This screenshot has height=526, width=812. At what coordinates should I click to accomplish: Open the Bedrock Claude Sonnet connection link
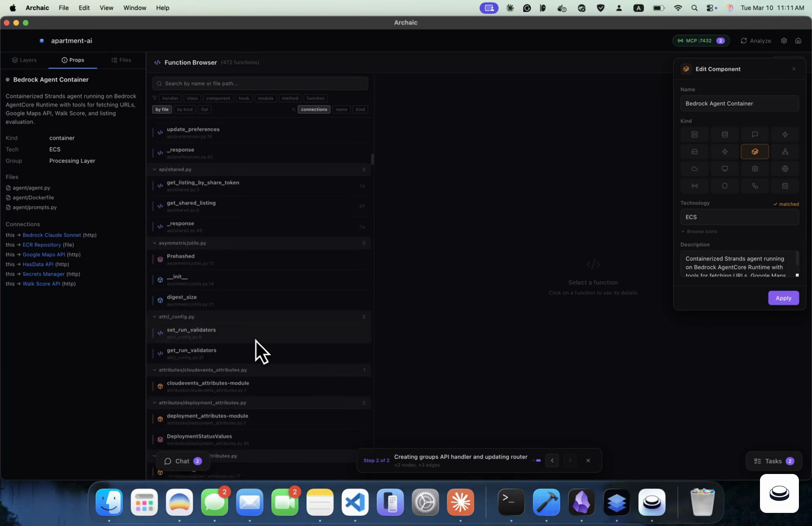click(52, 235)
